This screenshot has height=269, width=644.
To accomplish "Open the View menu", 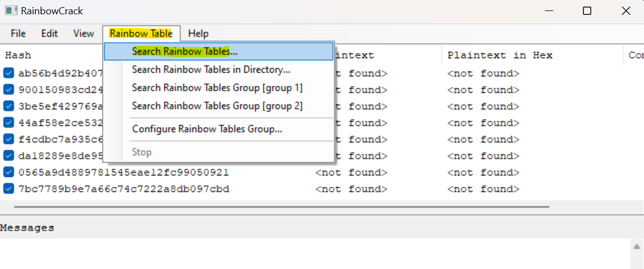I will (84, 33).
